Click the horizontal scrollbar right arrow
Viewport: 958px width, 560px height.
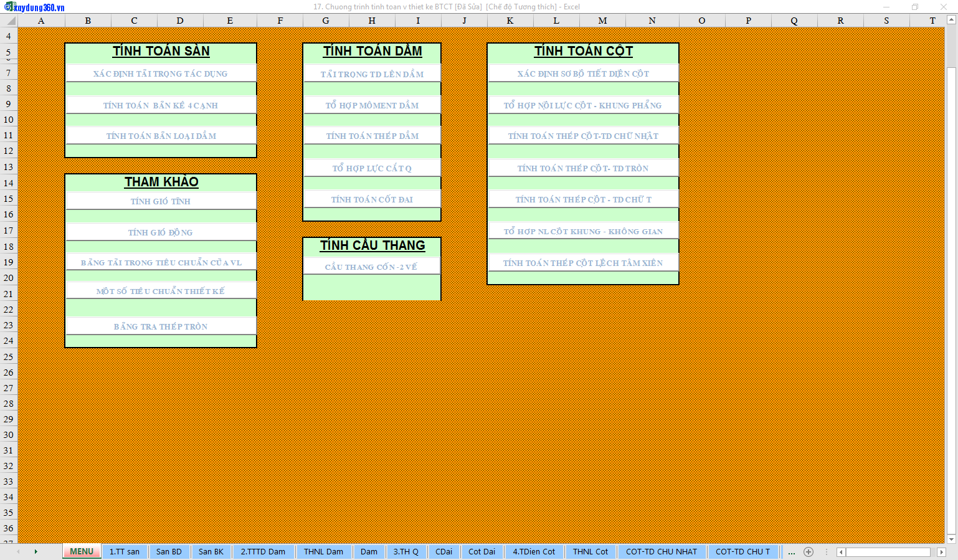941,552
